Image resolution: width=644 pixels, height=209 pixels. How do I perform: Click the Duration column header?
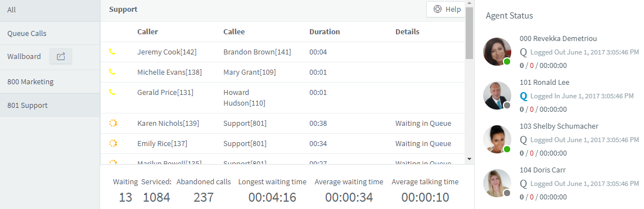[x=325, y=31]
